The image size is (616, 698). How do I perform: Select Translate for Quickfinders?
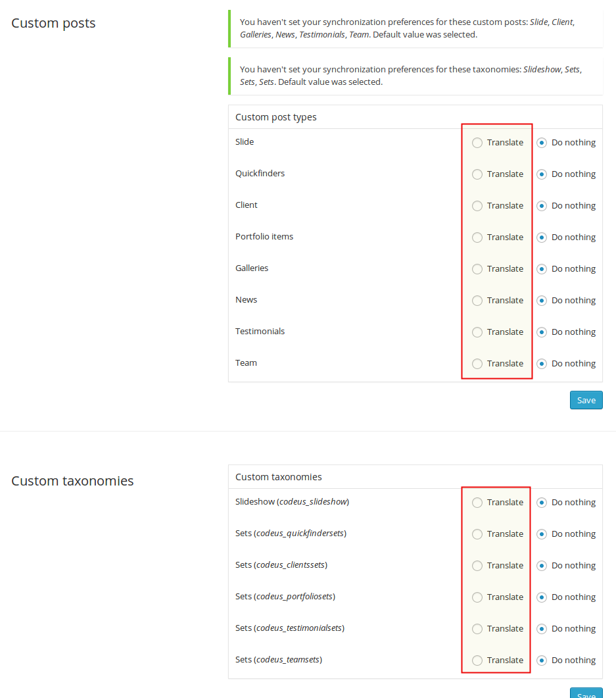477,174
